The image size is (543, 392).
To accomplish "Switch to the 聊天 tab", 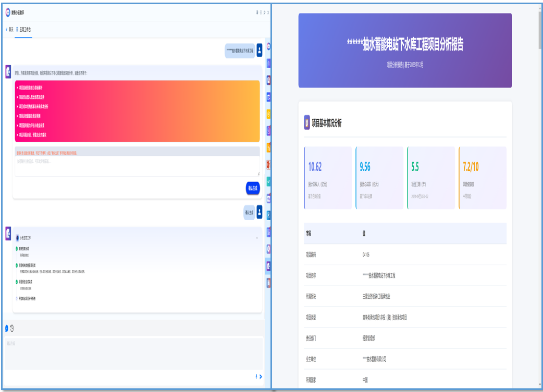I will point(9,29).
